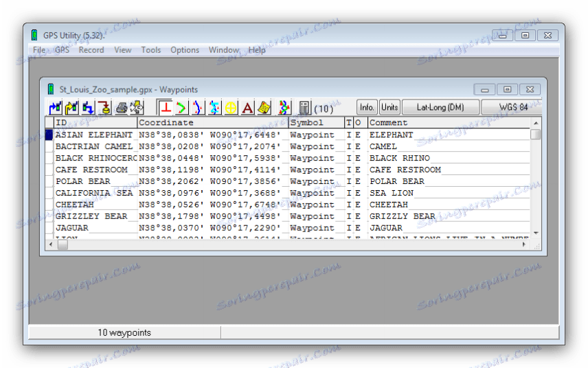Click the Coordinate column header

(x=213, y=122)
